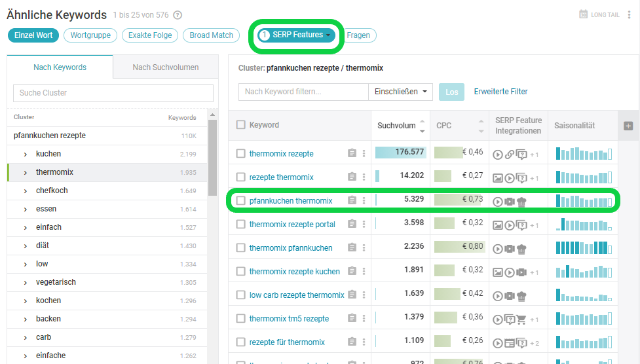
Task: Click clipboard icon for low carb rezepte thermomix
Action: click(x=352, y=295)
